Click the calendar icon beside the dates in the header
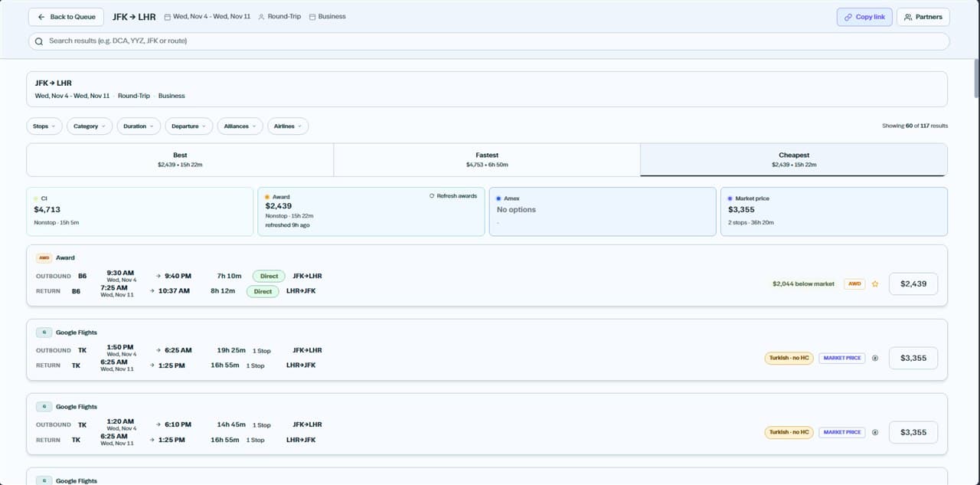This screenshot has height=485, width=980. [x=167, y=17]
